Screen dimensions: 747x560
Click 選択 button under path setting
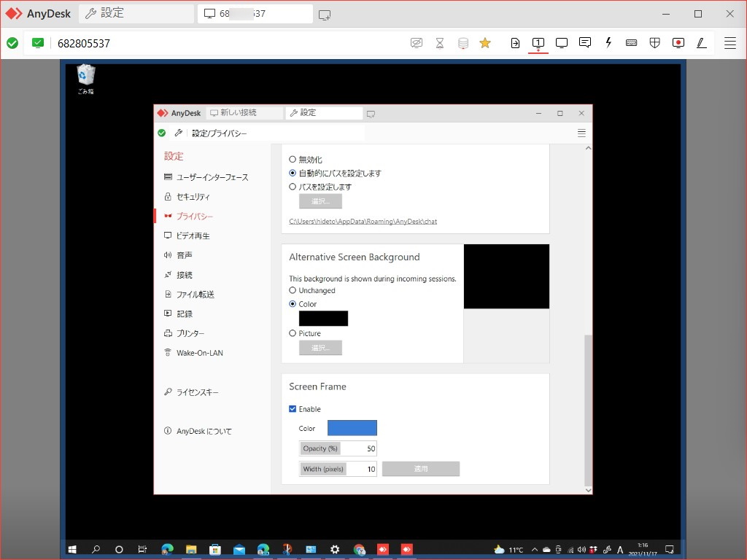click(321, 201)
